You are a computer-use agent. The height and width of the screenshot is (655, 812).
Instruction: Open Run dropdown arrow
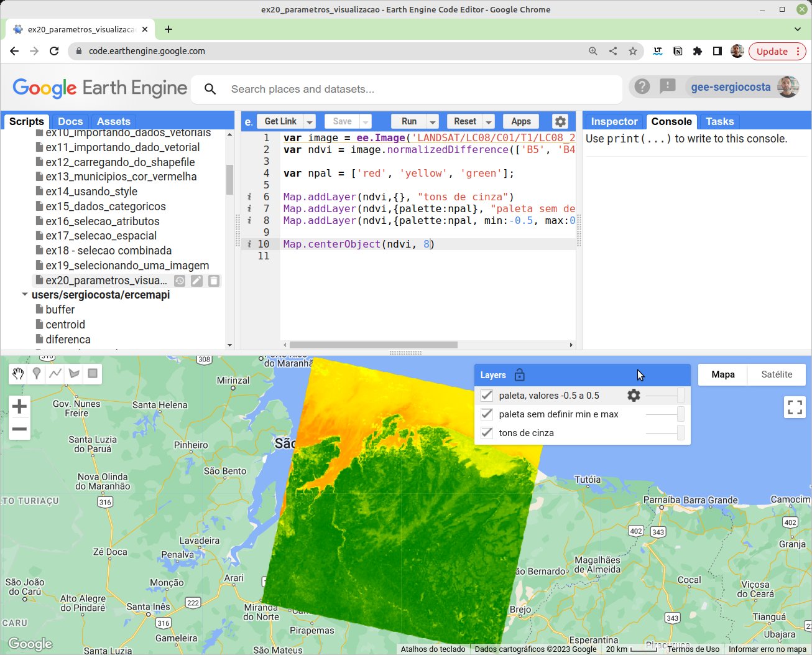tap(433, 121)
